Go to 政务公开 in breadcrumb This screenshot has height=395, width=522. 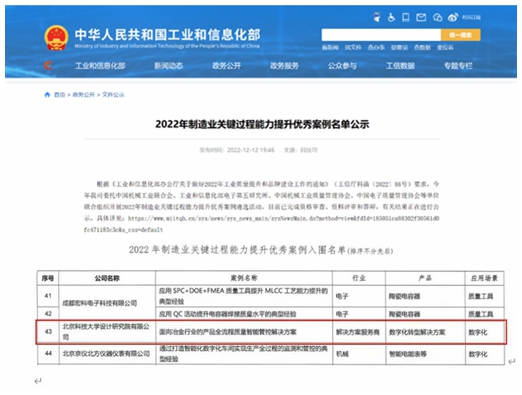click(x=84, y=95)
